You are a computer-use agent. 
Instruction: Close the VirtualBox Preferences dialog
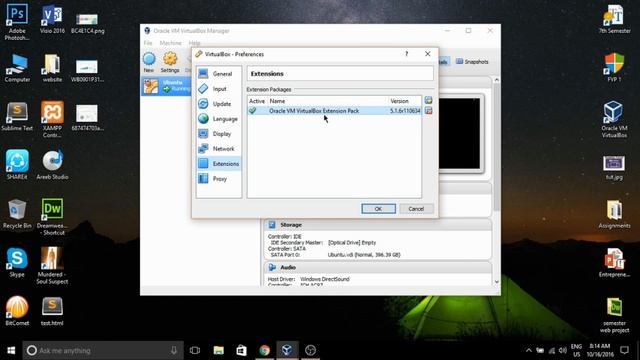(427, 54)
